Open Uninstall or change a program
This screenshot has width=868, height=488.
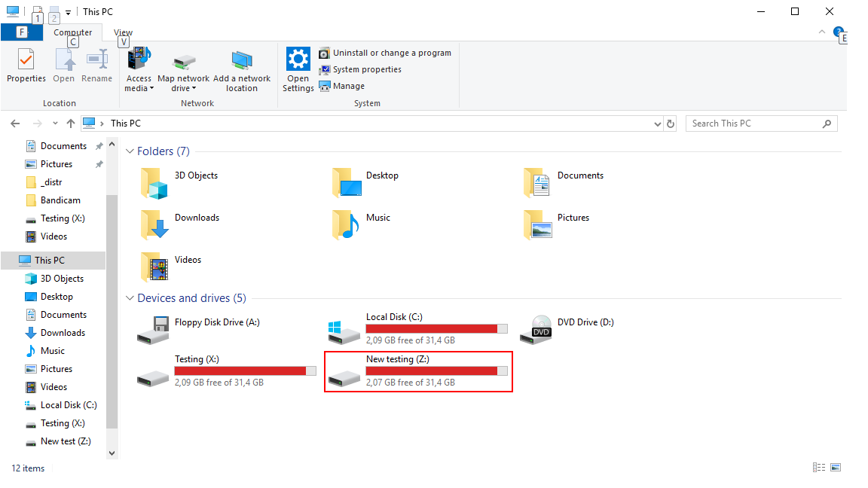coord(392,53)
